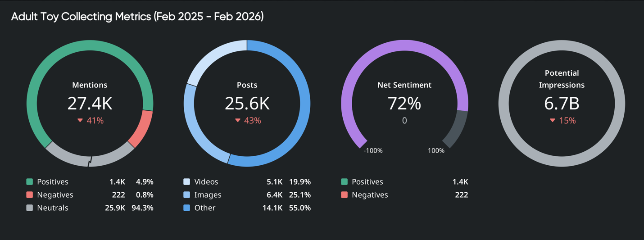Click the Potential Impressions 6.7B value
Screen dimensions: 644x240
(x=562, y=104)
